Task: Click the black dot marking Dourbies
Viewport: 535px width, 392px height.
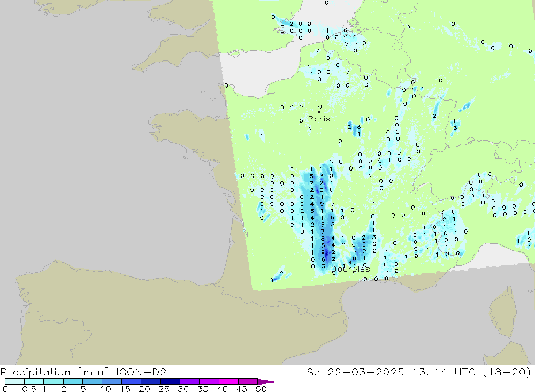Action: tap(350, 262)
